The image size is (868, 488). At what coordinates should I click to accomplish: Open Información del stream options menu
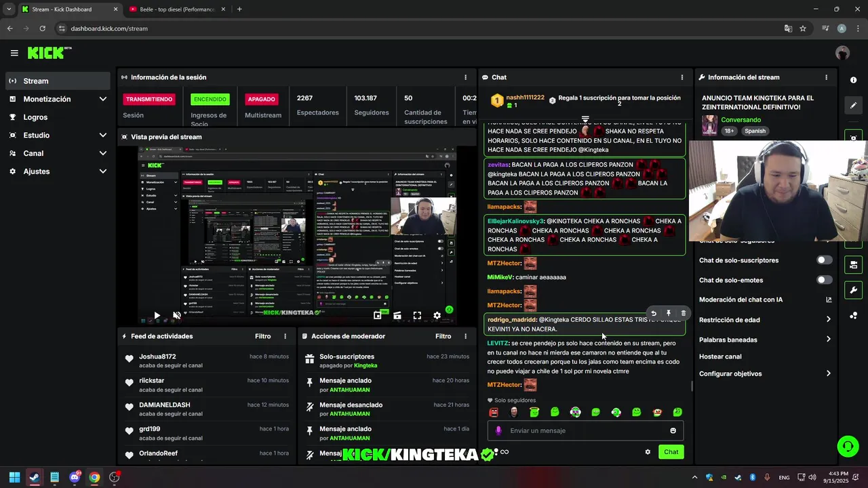click(x=826, y=77)
